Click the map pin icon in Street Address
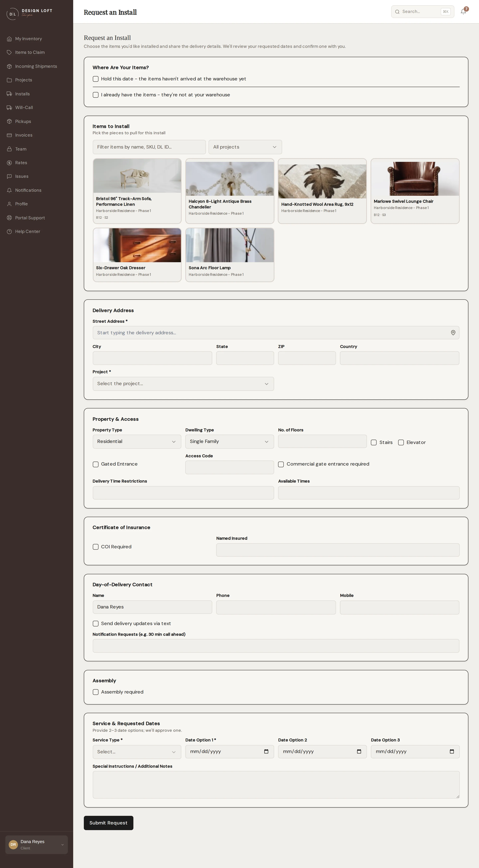 coord(453,333)
